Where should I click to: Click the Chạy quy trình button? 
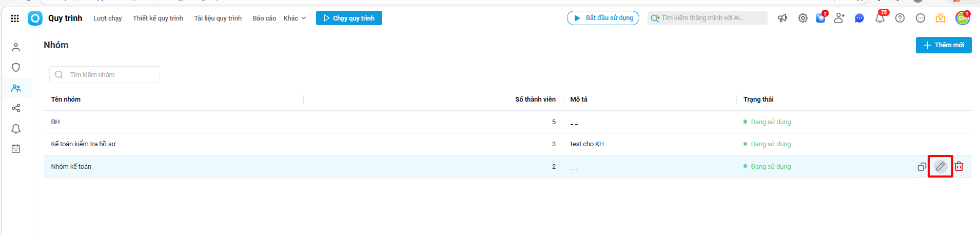349,18
